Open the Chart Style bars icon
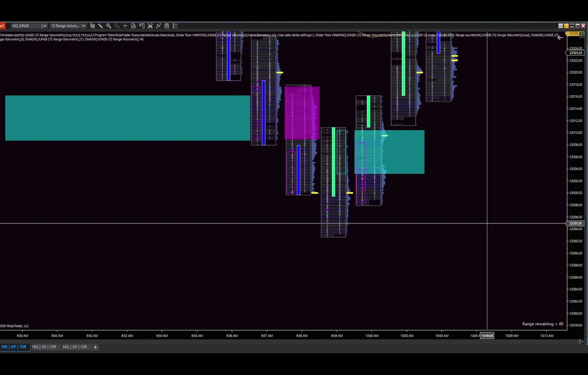 [92, 26]
